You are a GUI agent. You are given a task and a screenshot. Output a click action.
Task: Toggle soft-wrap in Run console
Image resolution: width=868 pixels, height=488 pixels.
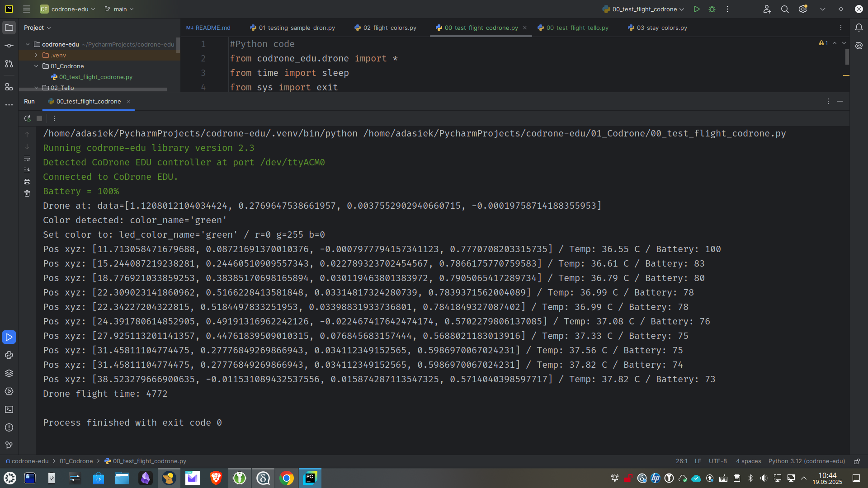point(27,158)
